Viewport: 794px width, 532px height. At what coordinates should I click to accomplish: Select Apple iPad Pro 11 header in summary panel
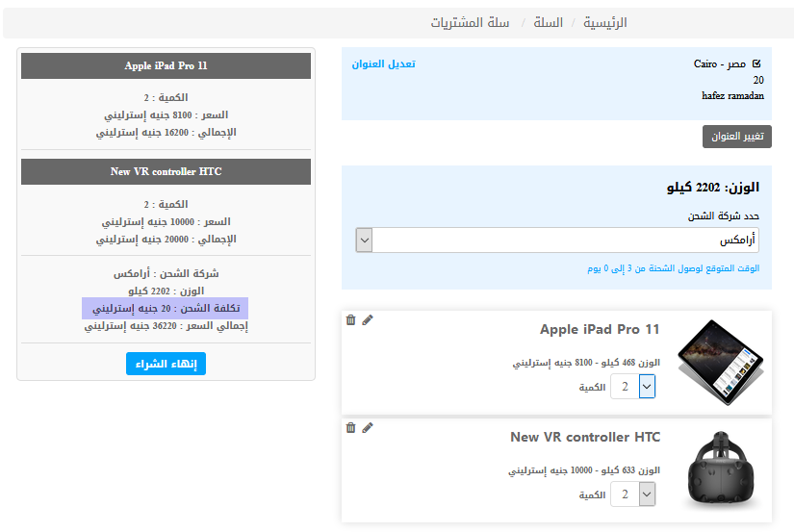(166, 65)
